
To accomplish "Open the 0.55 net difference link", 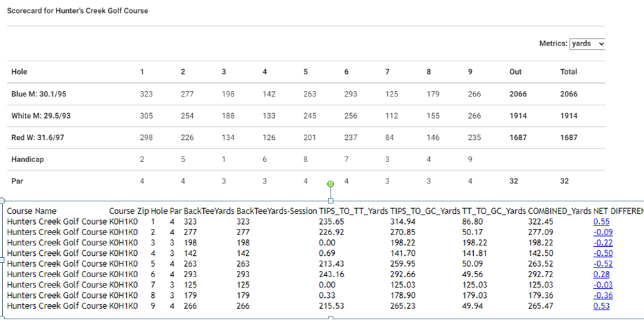I will (601, 221).
